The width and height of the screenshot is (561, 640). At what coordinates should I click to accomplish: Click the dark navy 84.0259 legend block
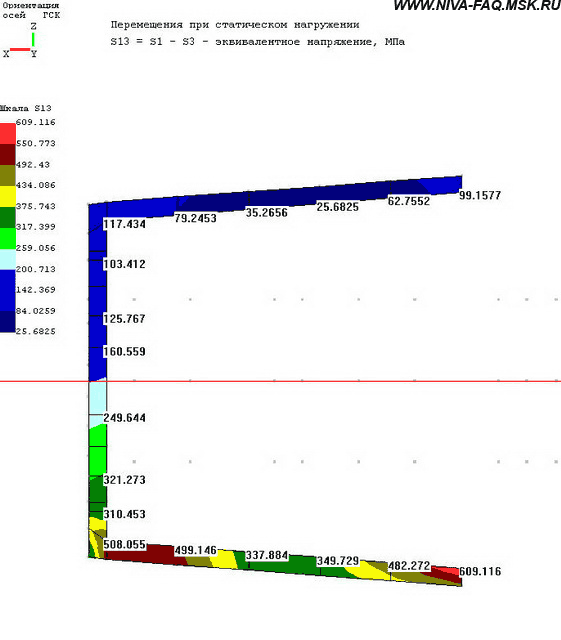pyautogui.click(x=8, y=322)
